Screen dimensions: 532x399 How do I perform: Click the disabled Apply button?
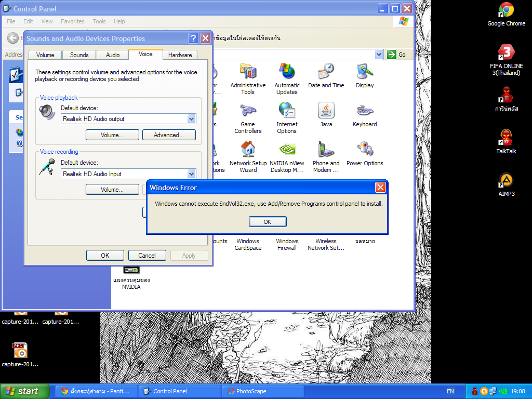tap(189, 256)
